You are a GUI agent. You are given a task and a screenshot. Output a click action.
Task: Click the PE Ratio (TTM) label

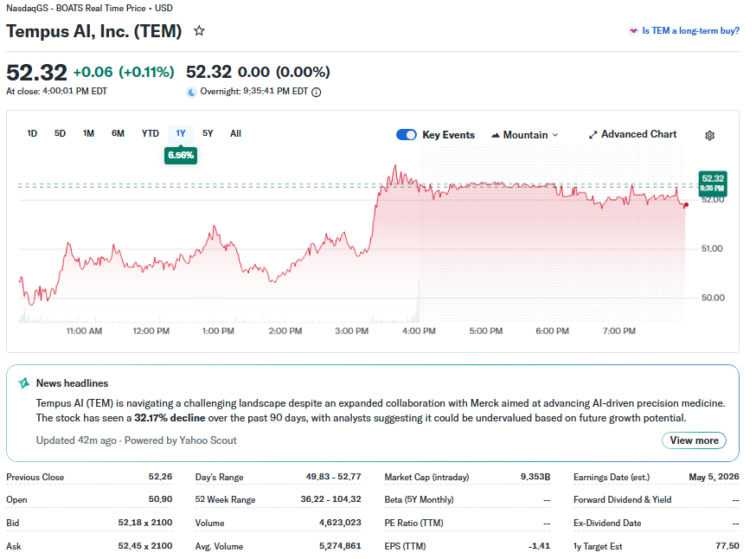413,523
